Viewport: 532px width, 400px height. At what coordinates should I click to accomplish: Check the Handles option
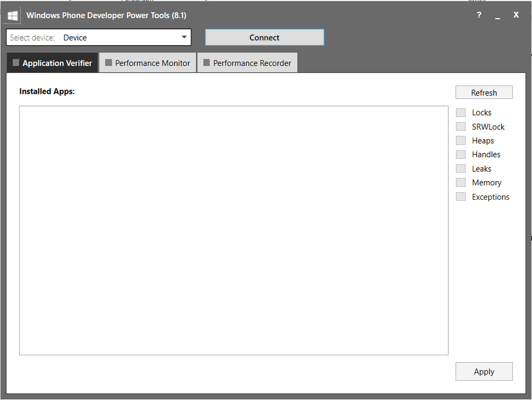[461, 154]
